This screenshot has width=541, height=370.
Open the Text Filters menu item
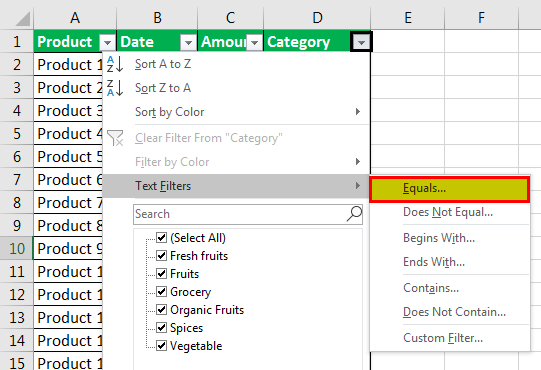236,186
